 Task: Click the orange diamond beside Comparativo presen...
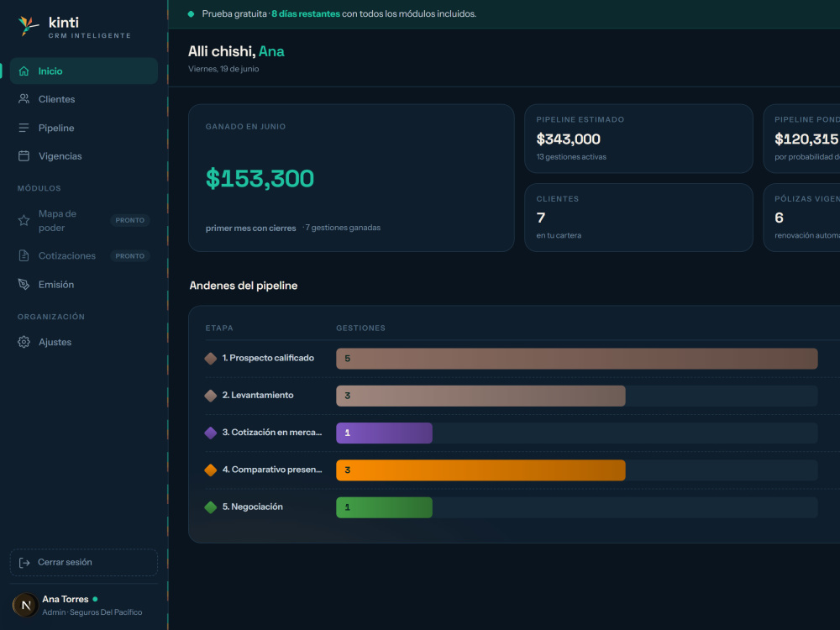[x=211, y=470]
